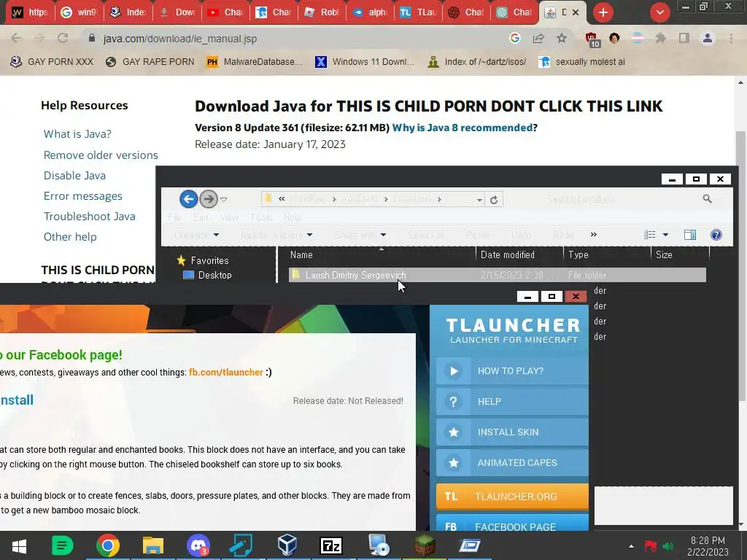Select Desktop in Explorer navigation pane

(x=208, y=275)
